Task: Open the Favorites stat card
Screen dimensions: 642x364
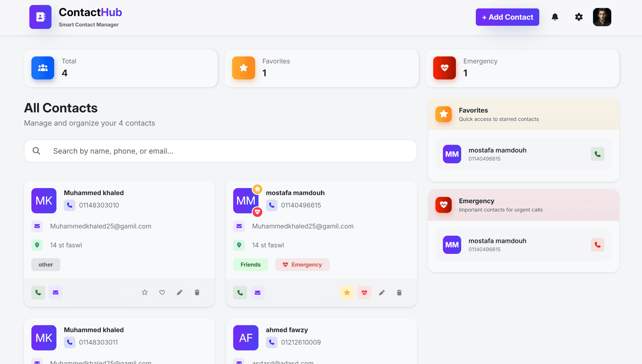Action: point(322,68)
